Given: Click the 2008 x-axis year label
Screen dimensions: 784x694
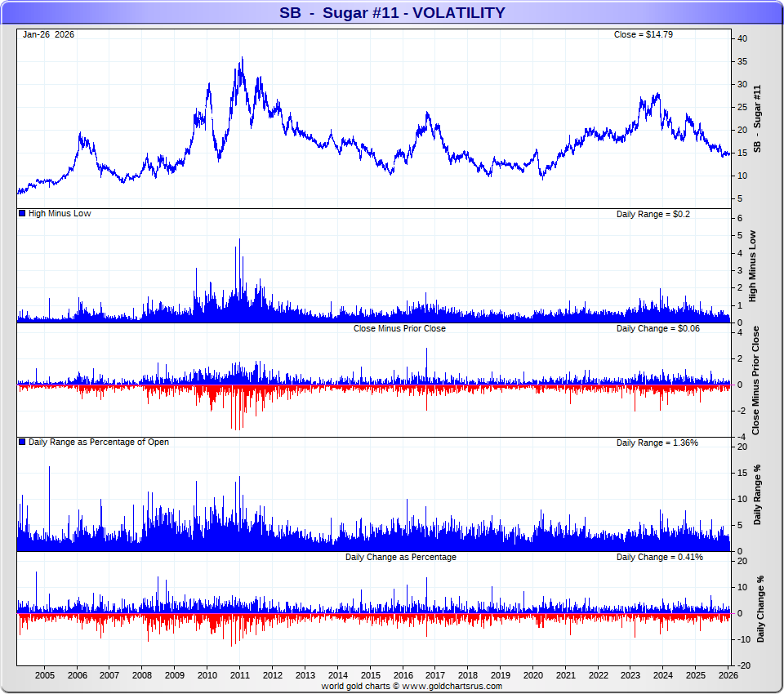Looking at the screenshot, I should coord(142,675).
